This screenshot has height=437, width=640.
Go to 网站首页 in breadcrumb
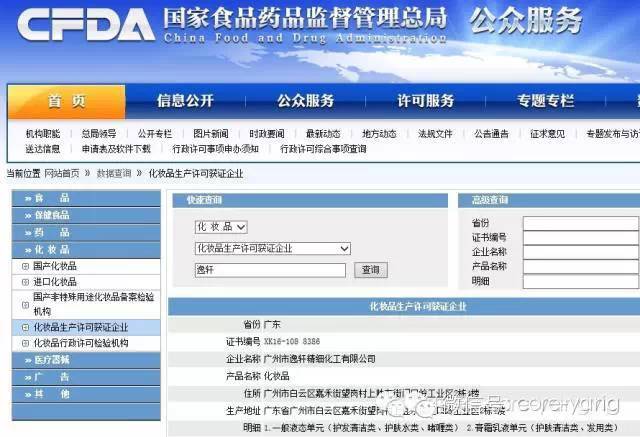(62, 173)
